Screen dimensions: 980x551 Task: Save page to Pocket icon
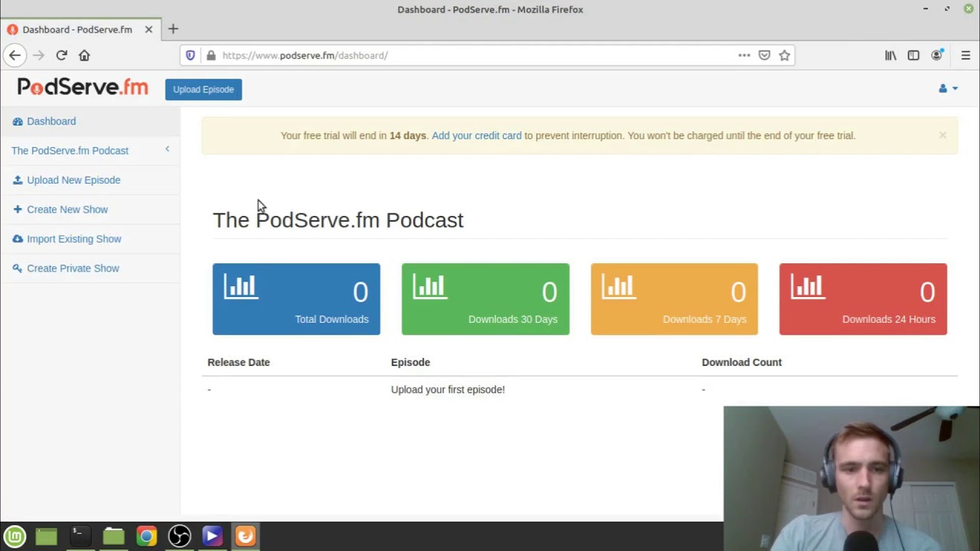point(764,55)
